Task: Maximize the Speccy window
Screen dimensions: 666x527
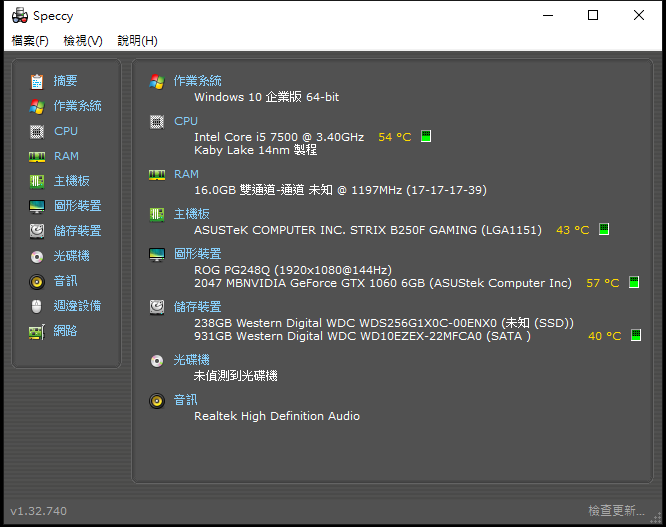Action: point(593,16)
